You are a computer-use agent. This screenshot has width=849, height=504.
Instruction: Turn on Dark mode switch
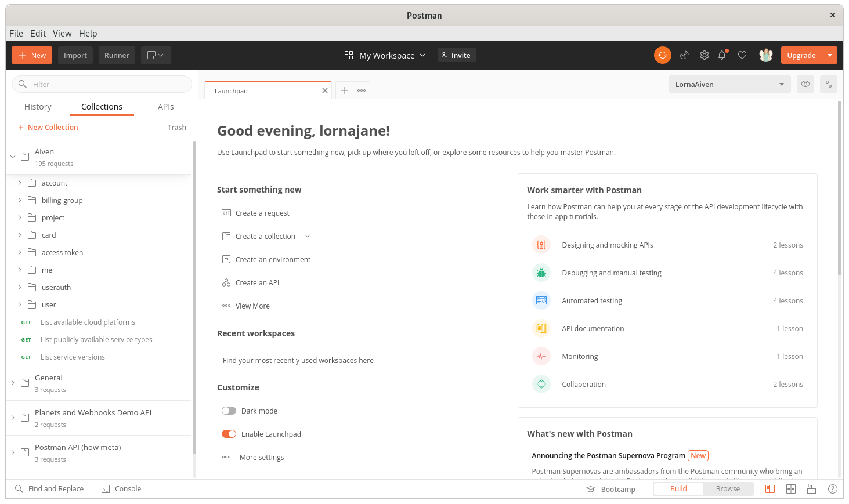pyautogui.click(x=229, y=411)
